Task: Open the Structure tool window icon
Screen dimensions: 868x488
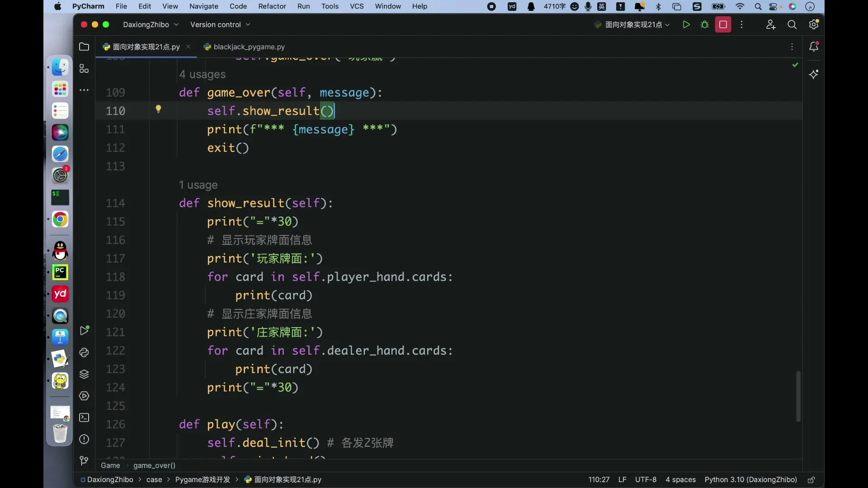Action: (x=84, y=69)
